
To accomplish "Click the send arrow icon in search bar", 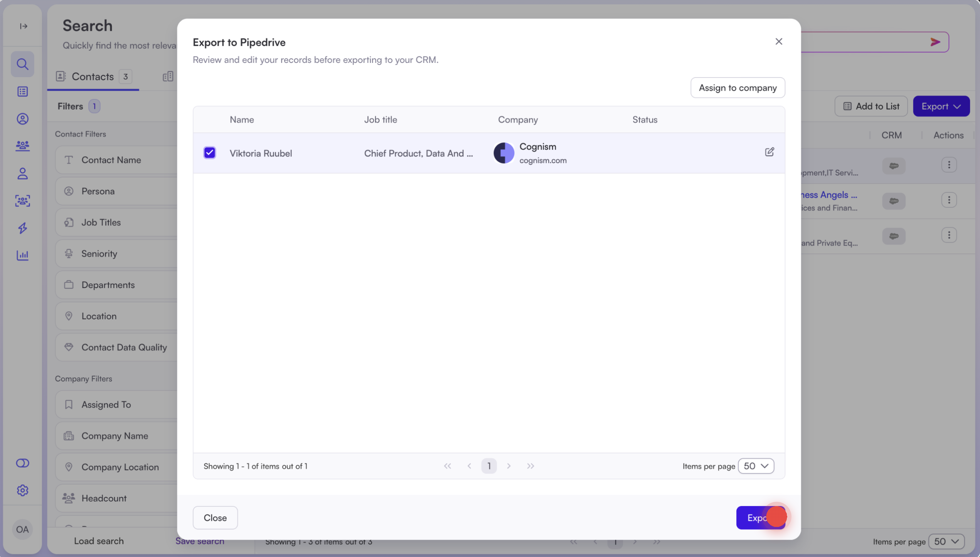I will [935, 42].
